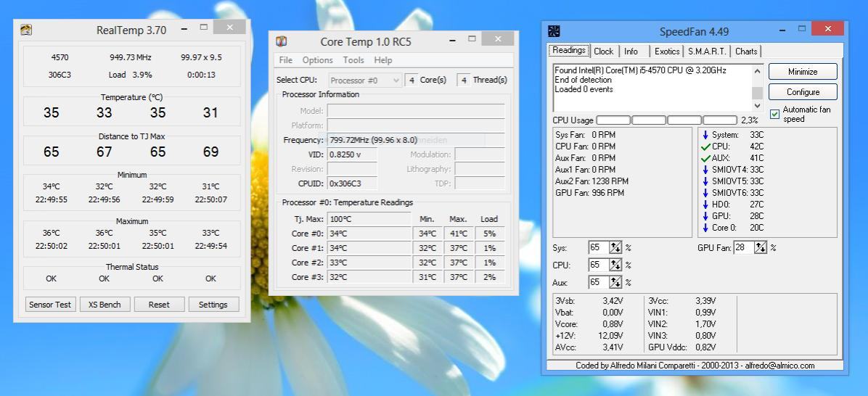868x396 pixels.
Task: Click the Reset button in RealTemp
Action: (x=159, y=304)
